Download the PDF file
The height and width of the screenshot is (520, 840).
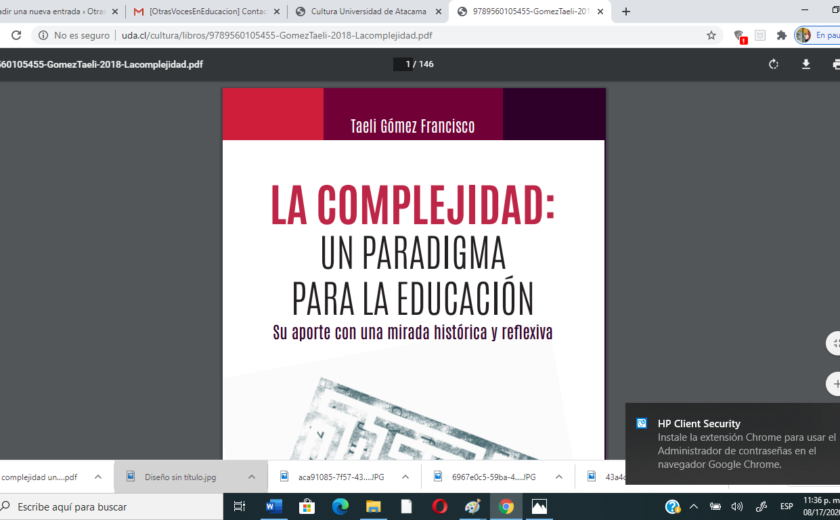coord(806,64)
